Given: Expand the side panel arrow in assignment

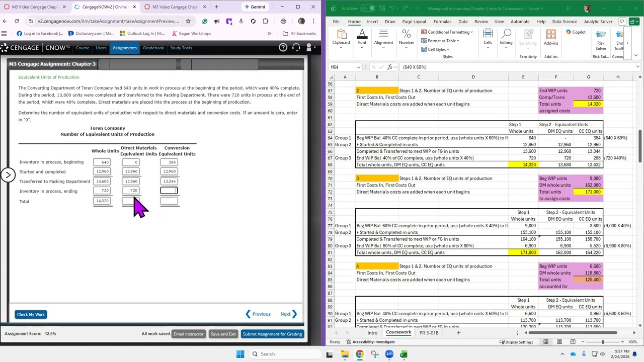Looking at the screenshot, I should coord(8,174).
